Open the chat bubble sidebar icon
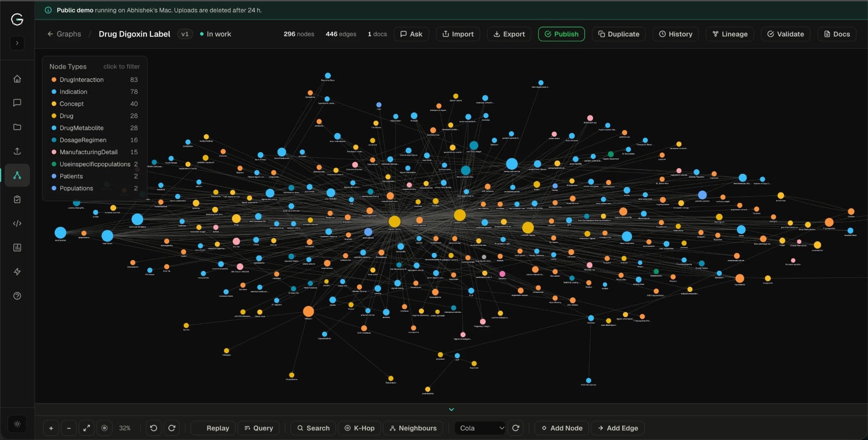The width and height of the screenshot is (868, 440). click(x=17, y=103)
